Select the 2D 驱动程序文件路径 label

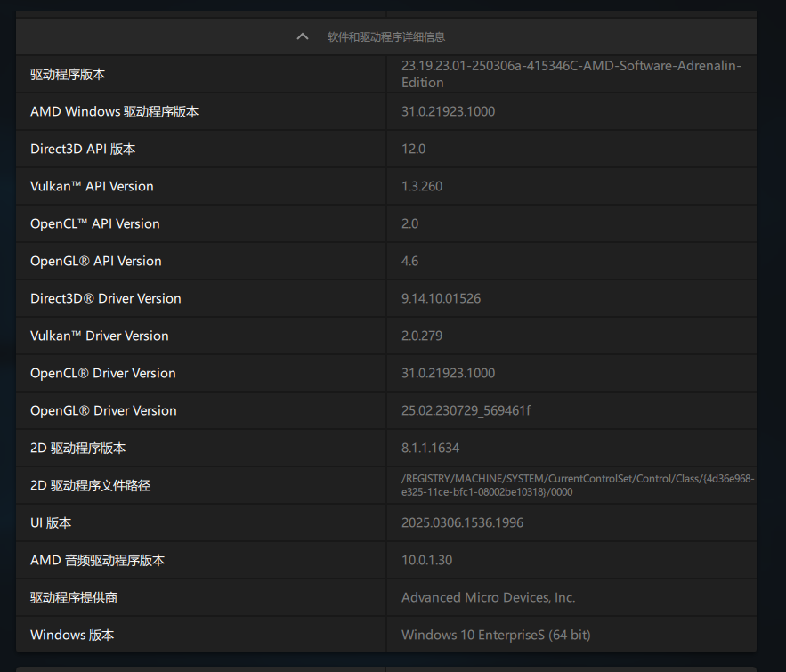pyautogui.click(x=90, y=485)
